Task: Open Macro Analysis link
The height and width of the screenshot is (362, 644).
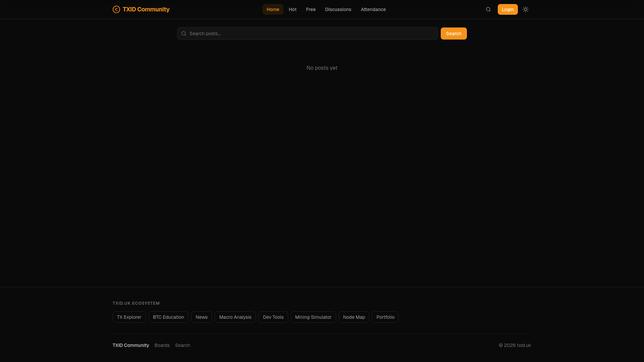Action: pyautogui.click(x=235, y=317)
